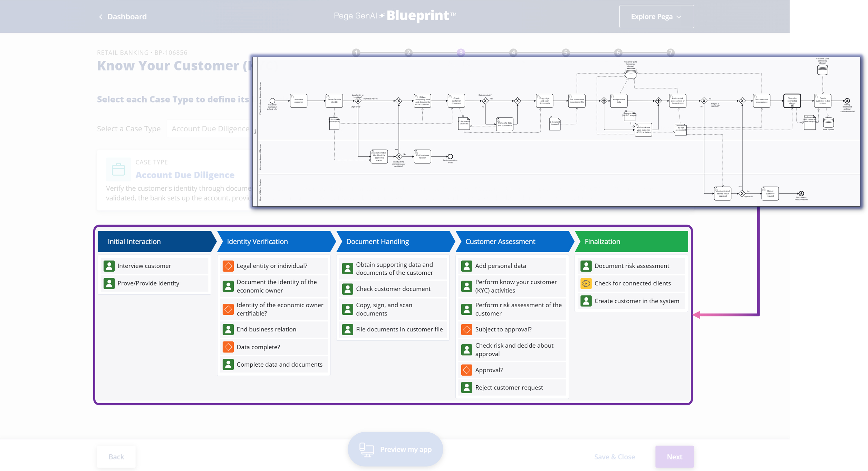Viewport: 868px width, 471px height.
Task: Click the orange decision icon beside 'Legal entity or individual?'
Action: pos(228,266)
